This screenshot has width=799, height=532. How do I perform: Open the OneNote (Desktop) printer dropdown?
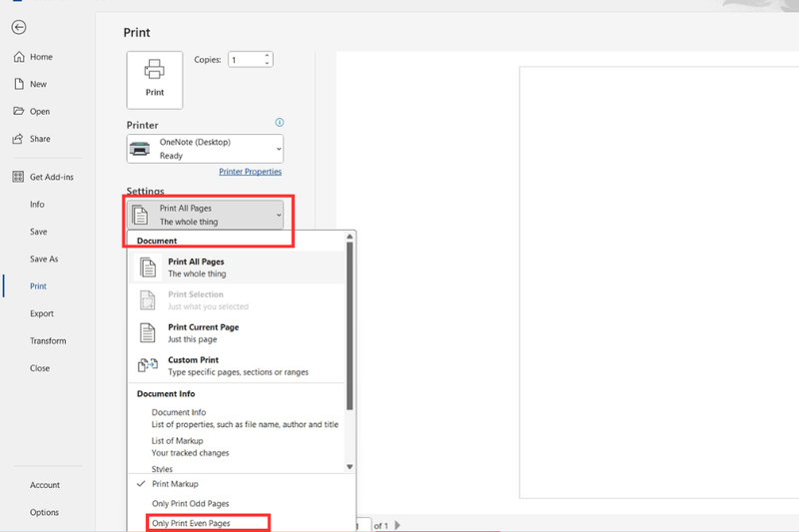coord(205,149)
